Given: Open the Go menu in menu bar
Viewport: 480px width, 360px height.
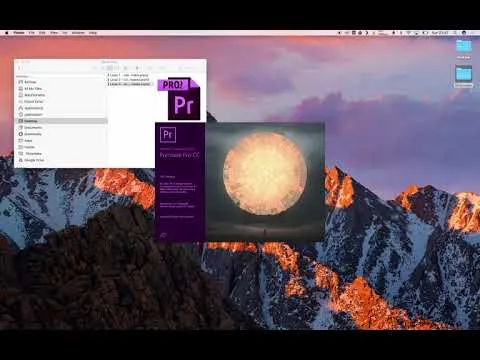Looking at the screenshot, I should tap(65, 33).
